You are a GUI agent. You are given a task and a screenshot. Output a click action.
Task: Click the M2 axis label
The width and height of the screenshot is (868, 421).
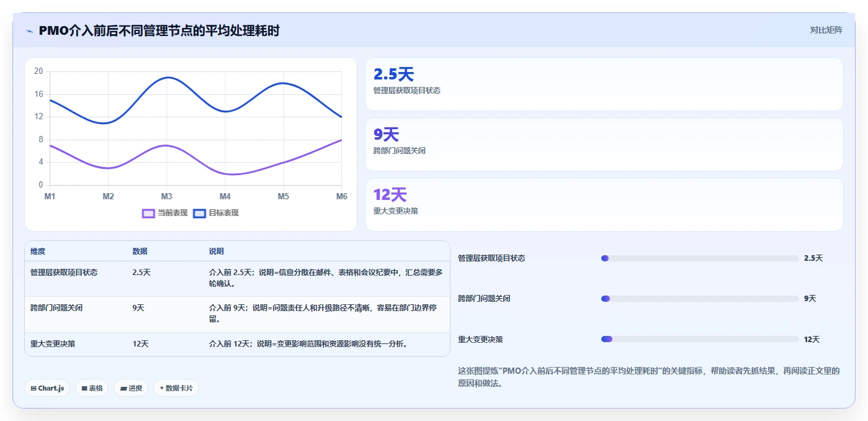pyautogui.click(x=108, y=196)
